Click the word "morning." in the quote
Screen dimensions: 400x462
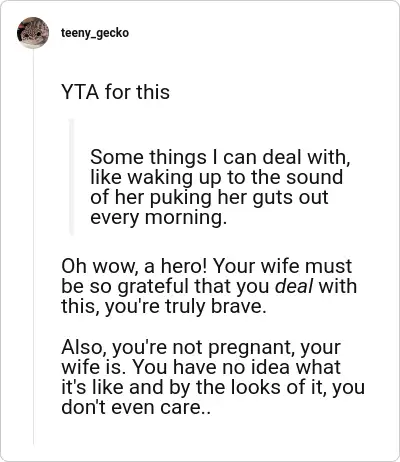click(x=186, y=218)
